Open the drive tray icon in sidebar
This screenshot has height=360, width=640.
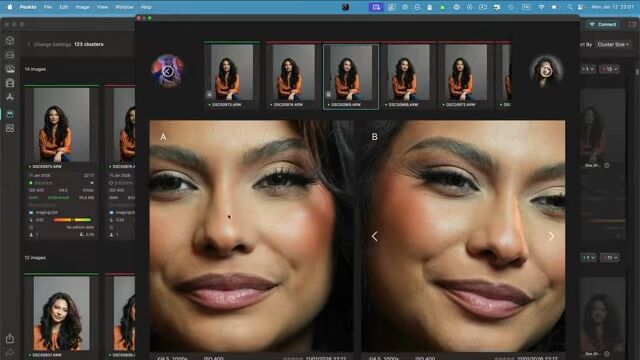point(10,55)
